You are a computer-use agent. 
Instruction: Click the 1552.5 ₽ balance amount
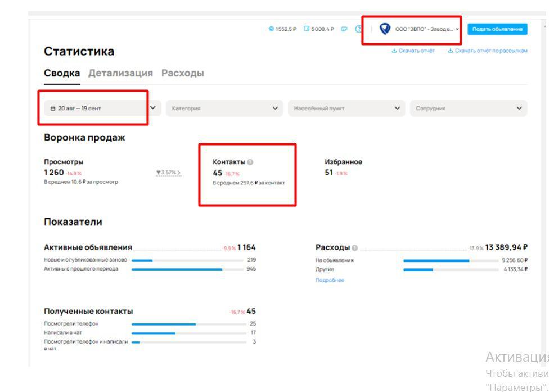(286, 29)
